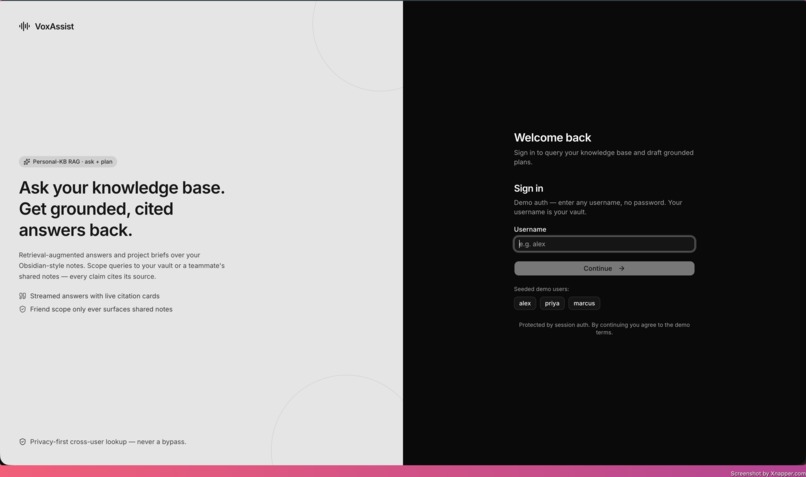Click the 'Protected by session auth' notice
The image size is (806, 477).
coord(604,328)
